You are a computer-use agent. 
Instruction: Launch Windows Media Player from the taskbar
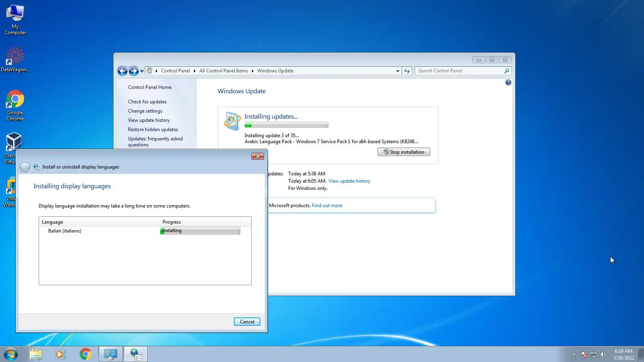click(x=60, y=354)
